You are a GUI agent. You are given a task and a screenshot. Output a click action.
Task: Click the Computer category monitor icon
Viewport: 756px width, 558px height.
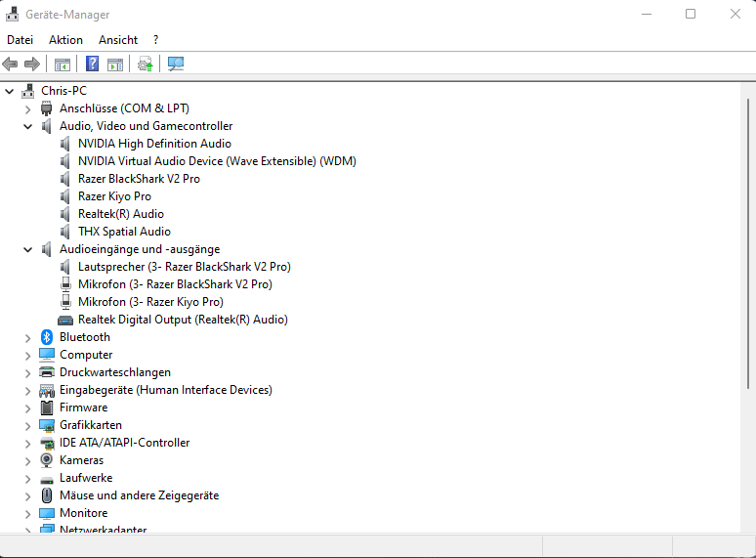(x=47, y=355)
